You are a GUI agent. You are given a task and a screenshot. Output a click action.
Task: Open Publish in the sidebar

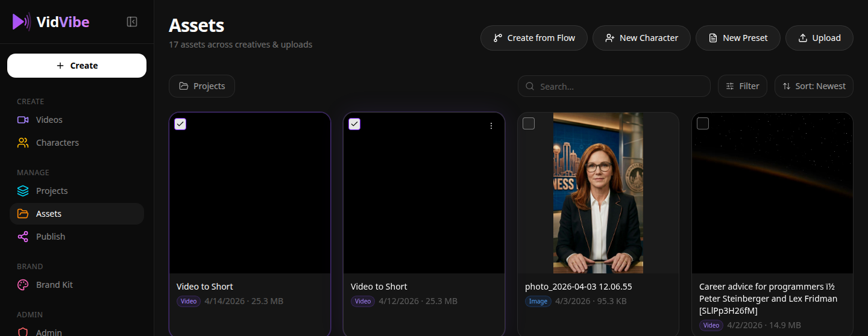tap(77, 237)
